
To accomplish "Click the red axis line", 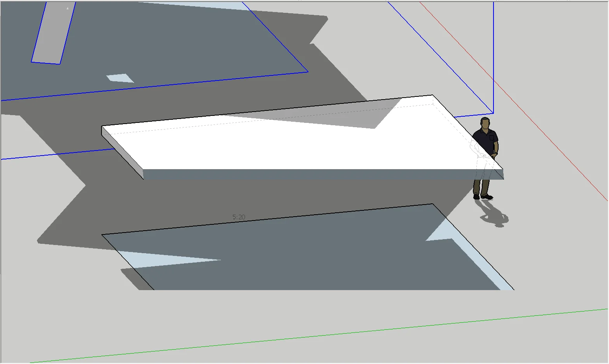I will (513, 101).
